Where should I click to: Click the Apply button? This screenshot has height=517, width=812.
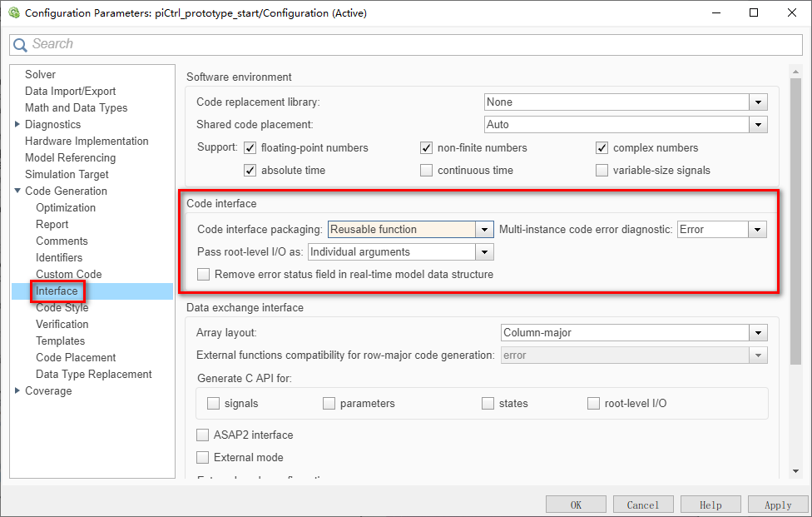(777, 505)
